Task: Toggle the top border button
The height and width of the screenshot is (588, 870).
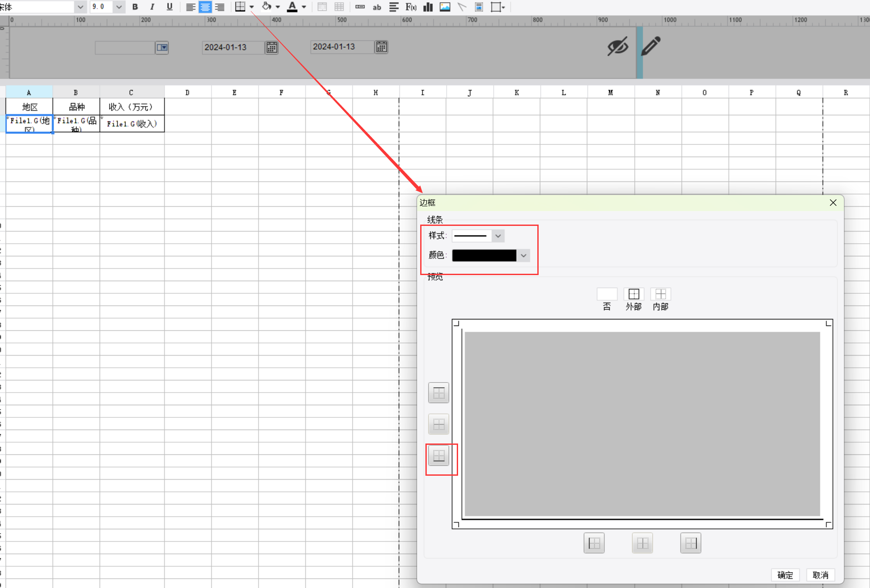Action: point(438,393)
